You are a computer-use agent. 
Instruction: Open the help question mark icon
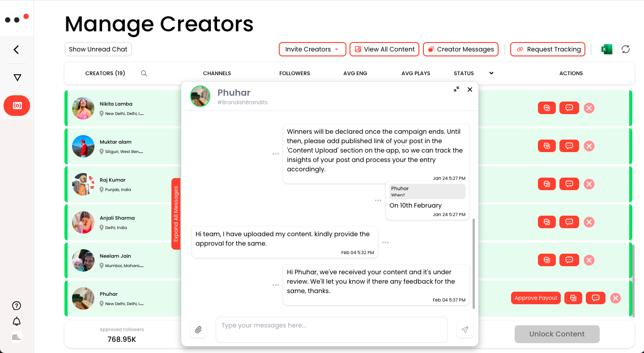point(17,306)
